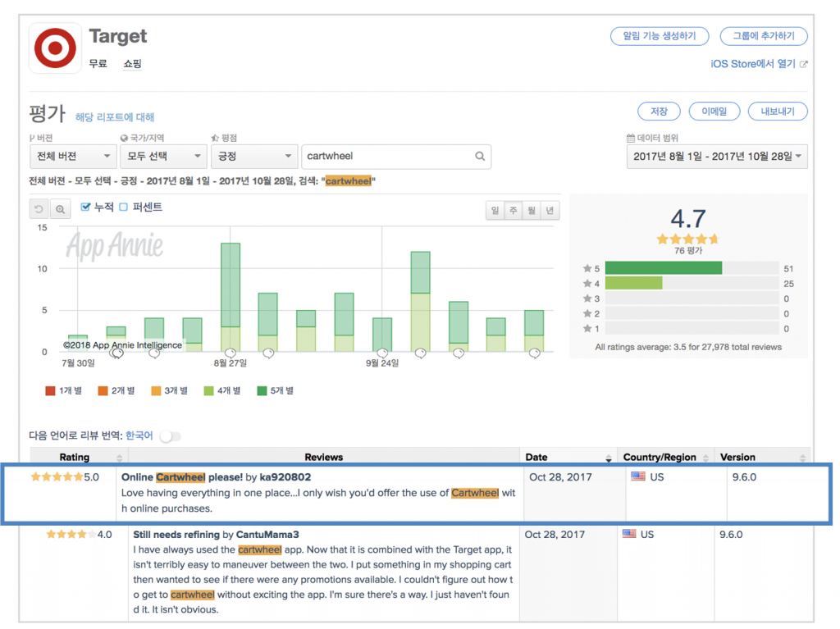This screenshot has width=840, height=629.
Task: Switch the chart to 주 granularity
Action: tap(514, 211)
